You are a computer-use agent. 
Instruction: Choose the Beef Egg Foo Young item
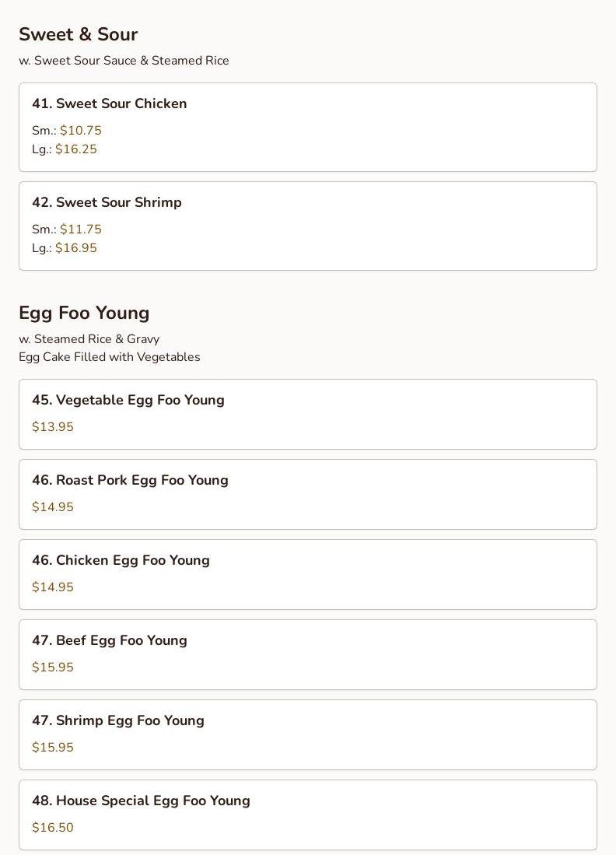tap(110, 640)
